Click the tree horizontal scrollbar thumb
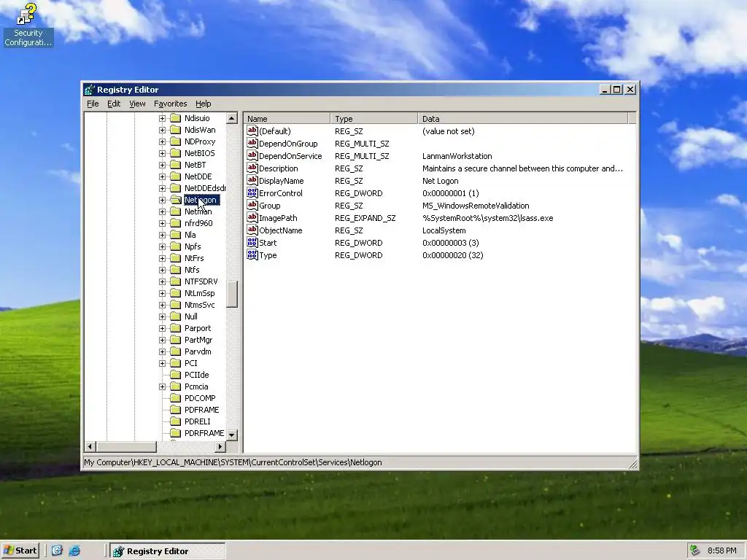The image size is (747, 560). pyautogui.click(x=126, y=447)
